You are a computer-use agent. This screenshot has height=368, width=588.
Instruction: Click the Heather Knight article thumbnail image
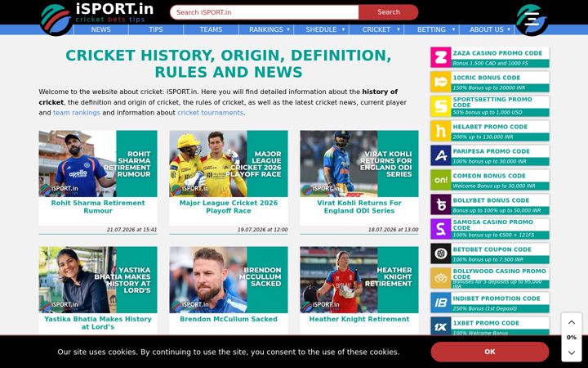tap(359, 280)
